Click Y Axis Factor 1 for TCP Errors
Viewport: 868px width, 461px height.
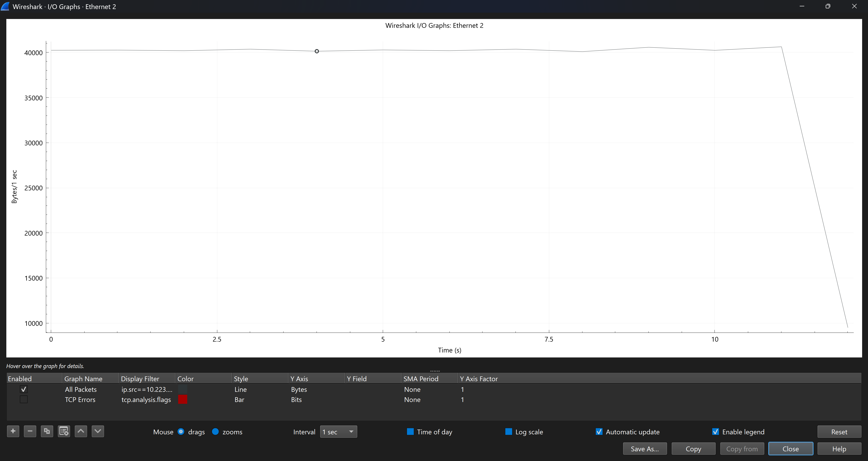click(462, 399)
